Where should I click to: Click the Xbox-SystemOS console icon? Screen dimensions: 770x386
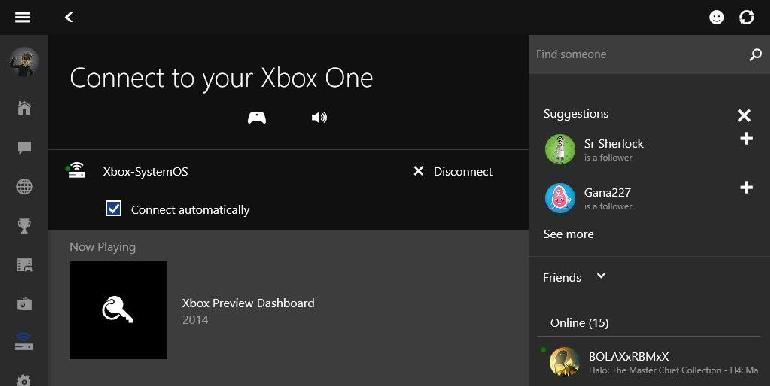point(76,170)
